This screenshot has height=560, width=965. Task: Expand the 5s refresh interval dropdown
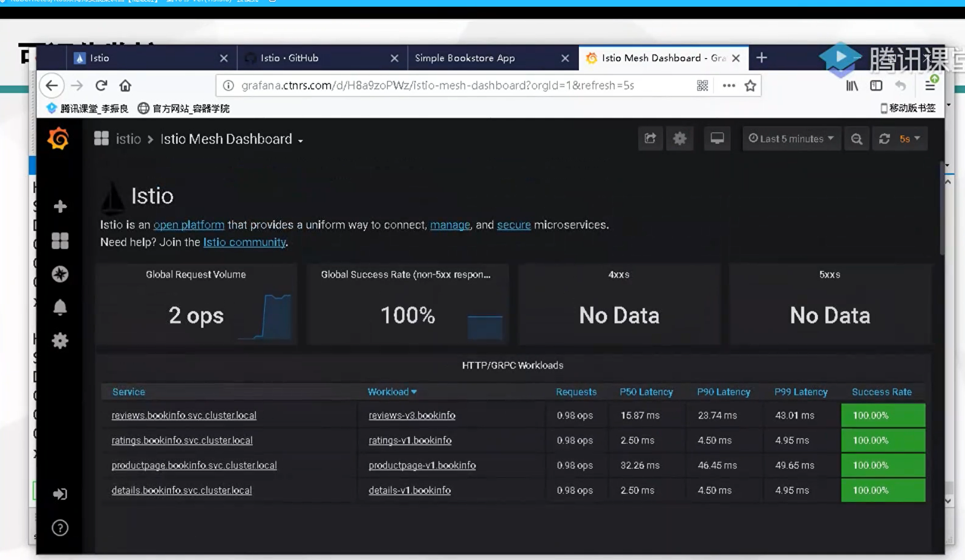click(x=910, y=139)
